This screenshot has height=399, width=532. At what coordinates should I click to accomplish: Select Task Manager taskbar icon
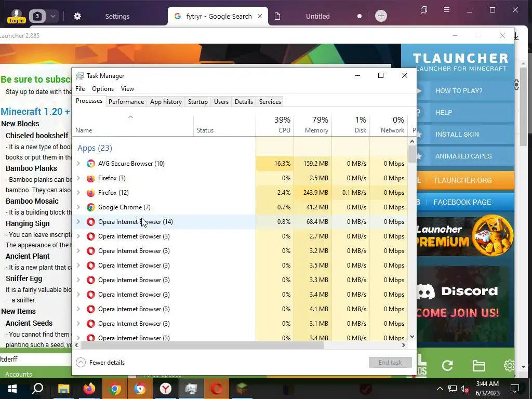tap(191, 389)
